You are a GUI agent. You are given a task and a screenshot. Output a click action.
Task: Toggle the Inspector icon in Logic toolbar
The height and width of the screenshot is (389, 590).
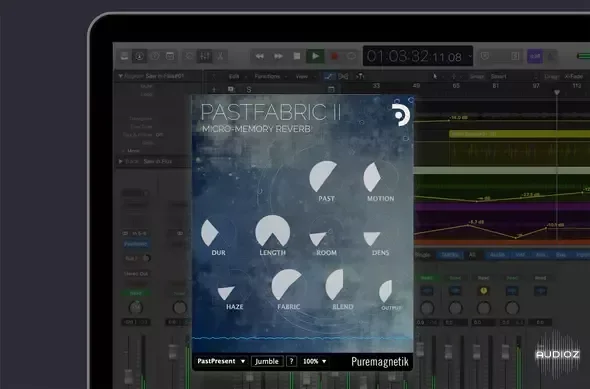[139, 56]
